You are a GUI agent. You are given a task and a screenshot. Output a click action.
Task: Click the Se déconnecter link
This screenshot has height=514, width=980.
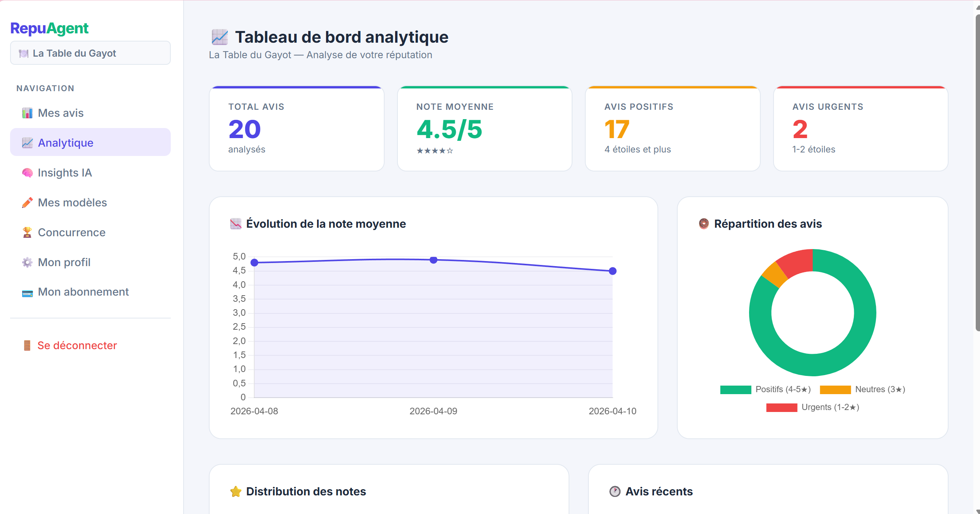coord(77,346)
